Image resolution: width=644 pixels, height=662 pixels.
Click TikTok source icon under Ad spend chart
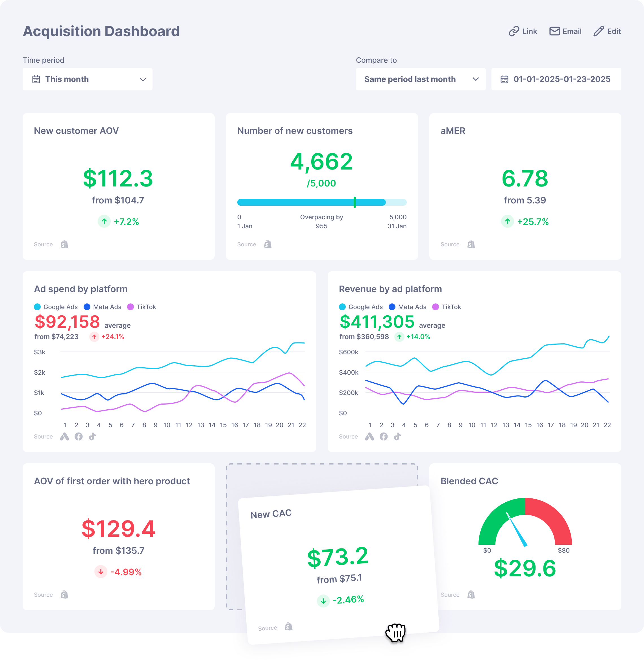coord(92,436)
